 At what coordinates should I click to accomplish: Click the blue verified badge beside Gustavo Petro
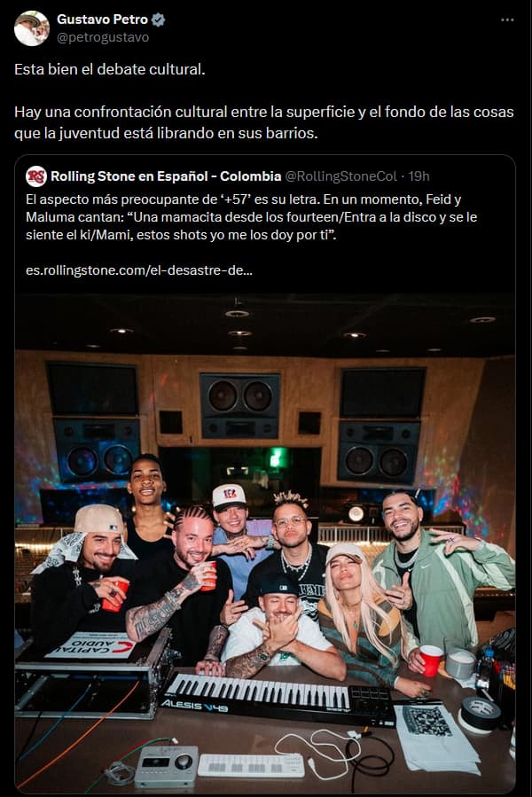click(x=159, y=20)
